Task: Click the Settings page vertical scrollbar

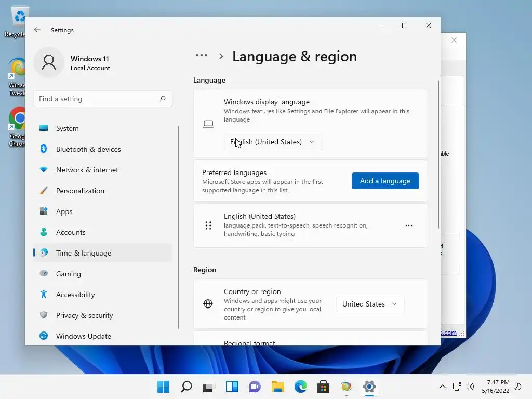Action: coord(438,154)
